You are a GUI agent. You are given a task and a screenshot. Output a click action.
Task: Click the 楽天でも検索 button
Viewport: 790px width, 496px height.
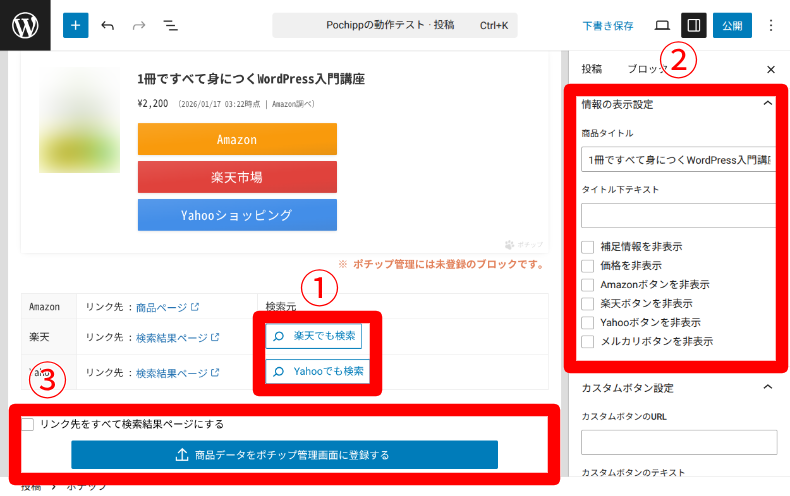point(314,336)
